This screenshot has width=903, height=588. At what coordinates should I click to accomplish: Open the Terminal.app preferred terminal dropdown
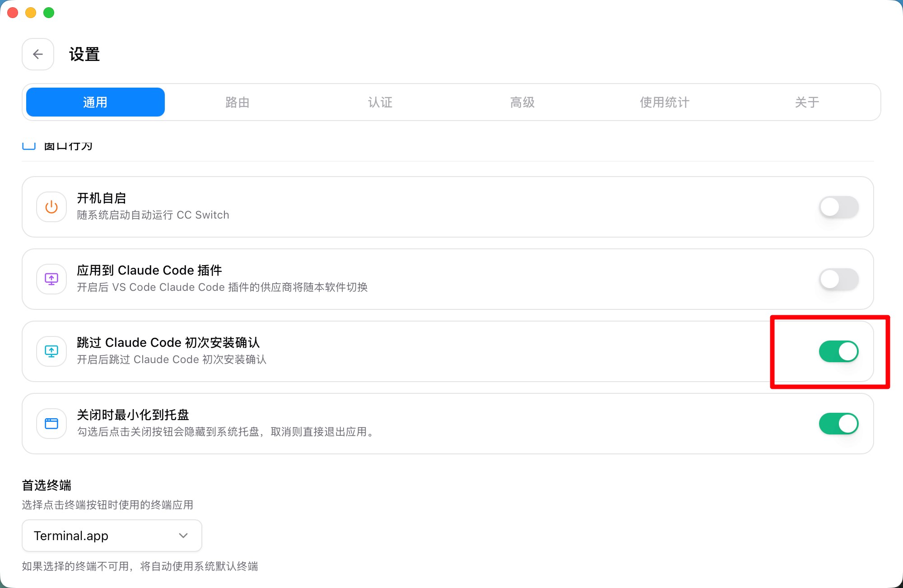point(112,536)
